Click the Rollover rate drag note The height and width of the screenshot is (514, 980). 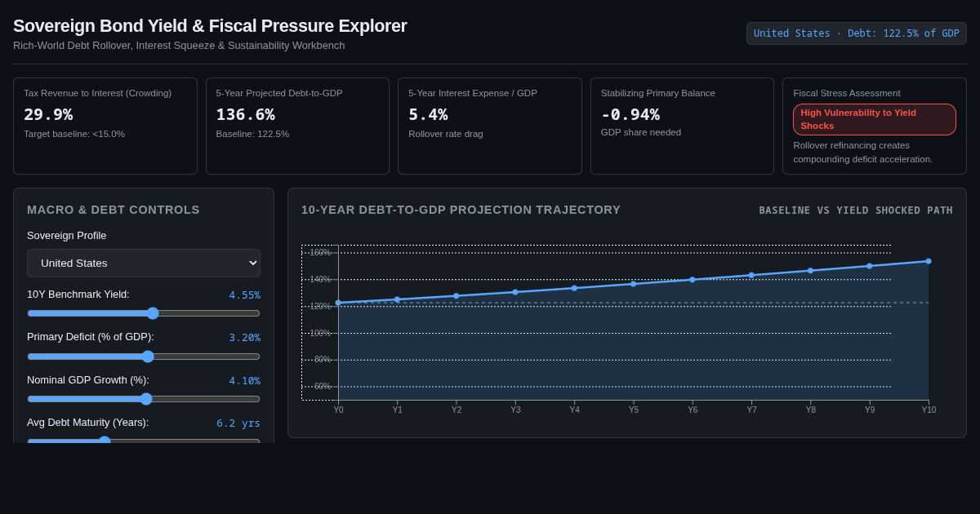point(446,134)
